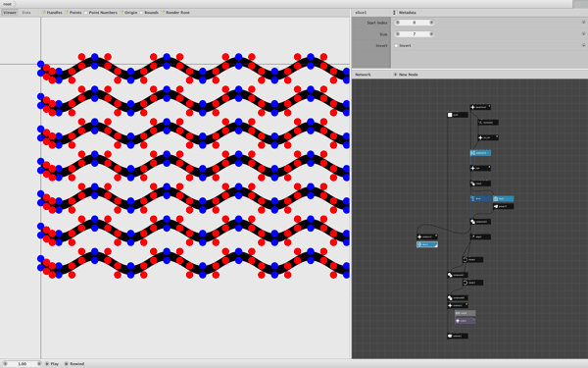Toggle the Origin checkbox
Viewport: 588px width, 368px height.
coord(122,13)
